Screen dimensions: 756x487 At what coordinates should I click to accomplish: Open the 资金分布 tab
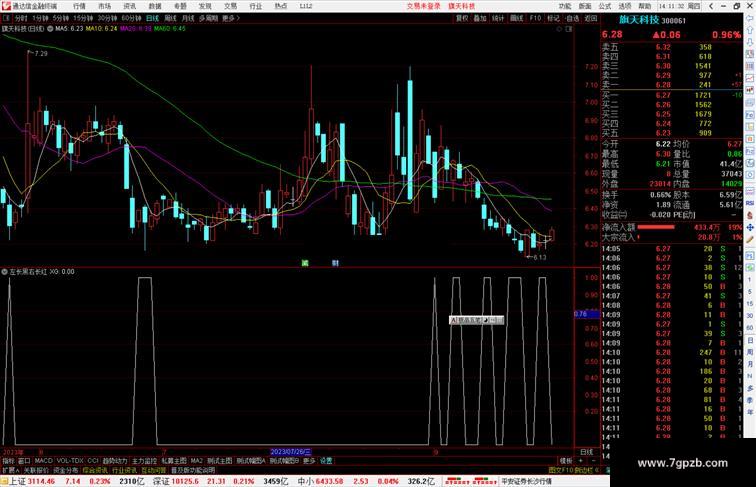pyautogui.click(x=66, y=470)
